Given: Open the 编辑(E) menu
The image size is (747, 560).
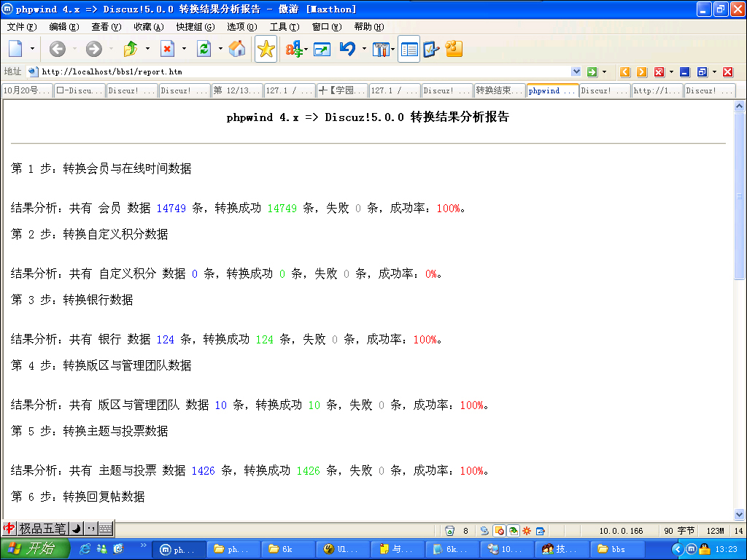Looking at the screenshot, I should pyautogui.click(x=64, y=27).
